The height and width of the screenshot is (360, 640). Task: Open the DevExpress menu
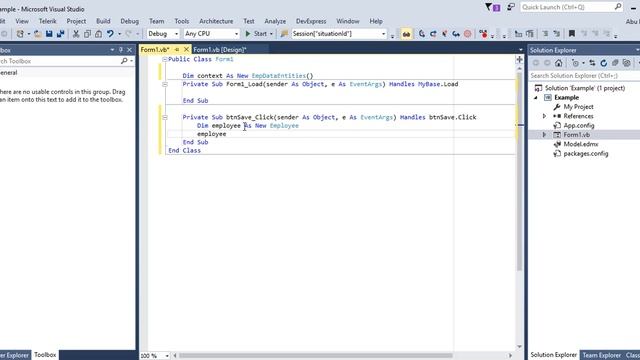click(x=311, y=21)
